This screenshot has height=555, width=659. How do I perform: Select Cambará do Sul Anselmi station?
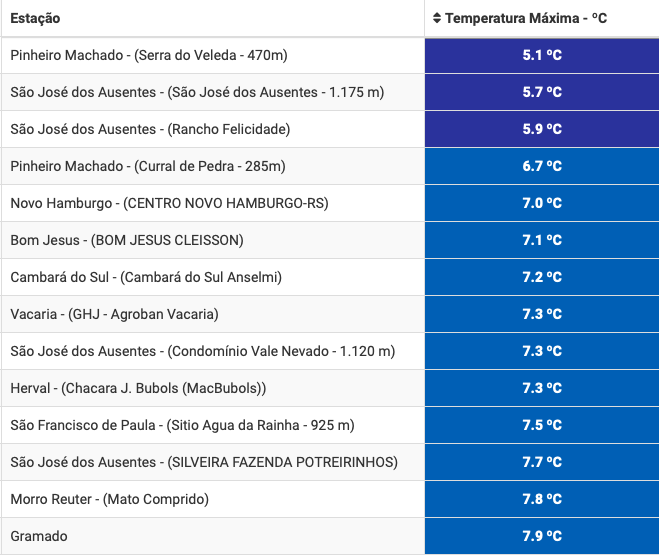tap(146, 277)
